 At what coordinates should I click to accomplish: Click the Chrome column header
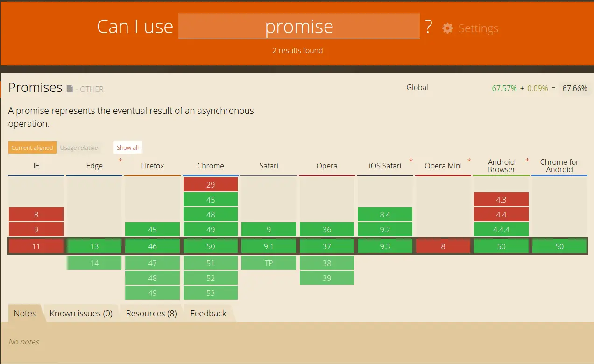tap(211, 166)
